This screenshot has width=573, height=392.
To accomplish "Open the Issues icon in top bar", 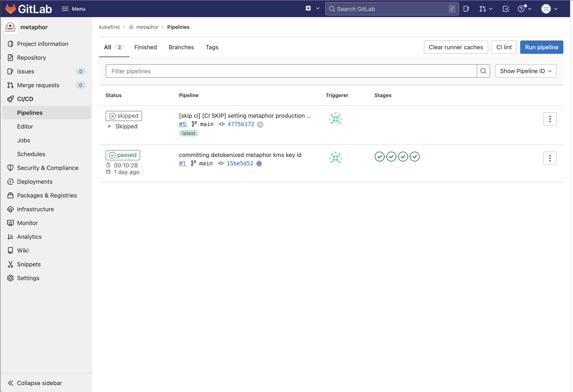I will pos(466,9).
